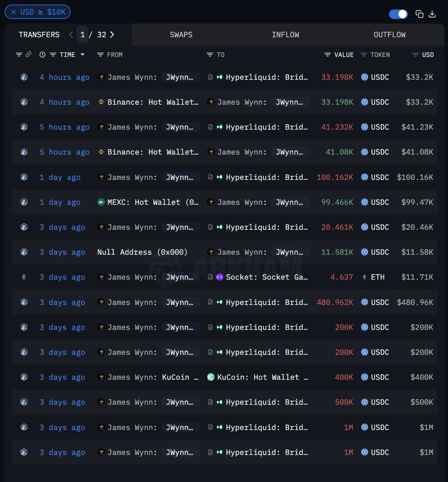Image resolution: width=448 pixels, height=482 pixels.
Task: Open '1 day ago' link in MEXC row
Action: tap(60, 202)
